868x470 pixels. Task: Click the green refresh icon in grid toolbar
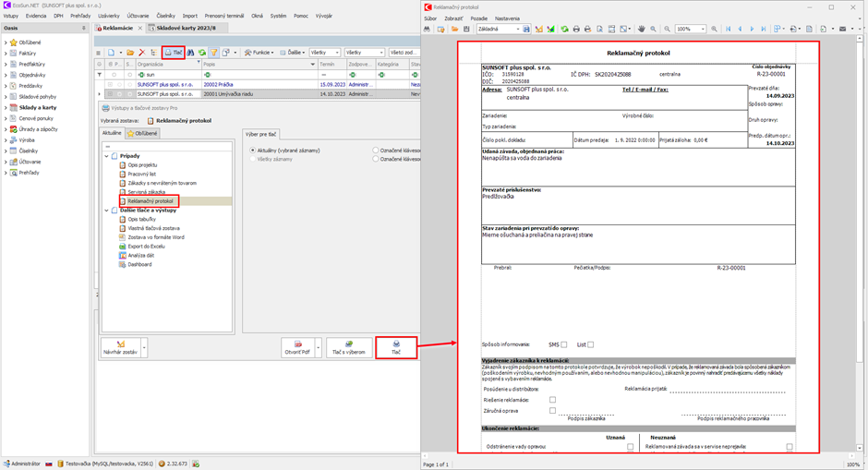pos(202,53)
